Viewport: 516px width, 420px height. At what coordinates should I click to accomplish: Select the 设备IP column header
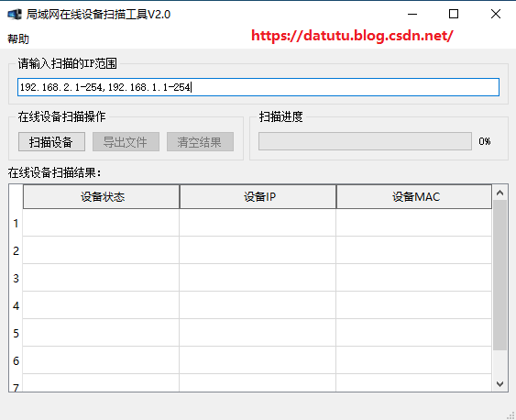[x=258, y=196]
